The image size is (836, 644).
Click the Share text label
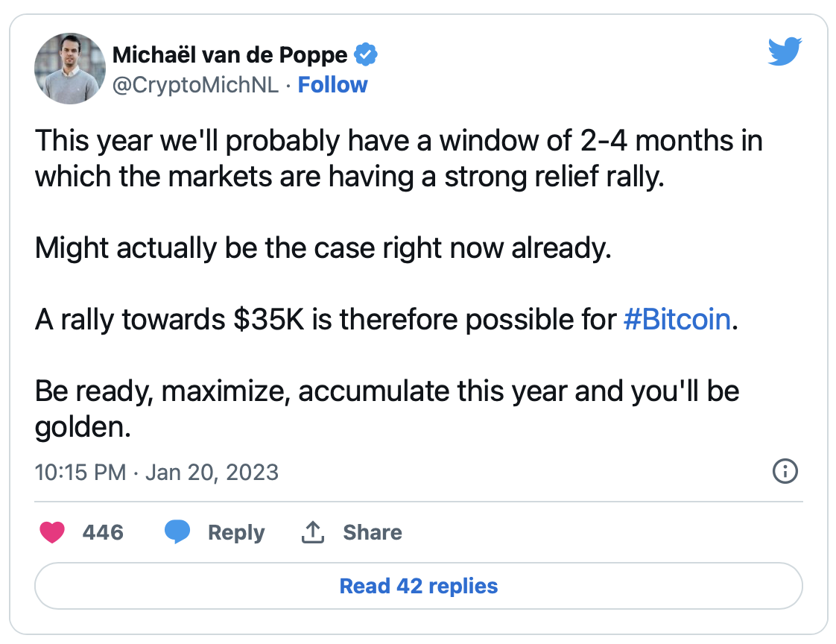(373, 532)
